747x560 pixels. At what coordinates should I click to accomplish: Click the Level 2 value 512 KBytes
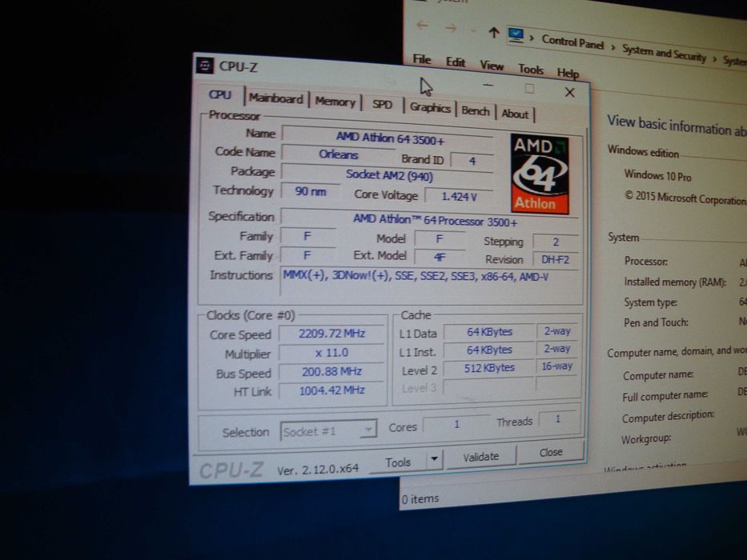click(x=489, y=368)
